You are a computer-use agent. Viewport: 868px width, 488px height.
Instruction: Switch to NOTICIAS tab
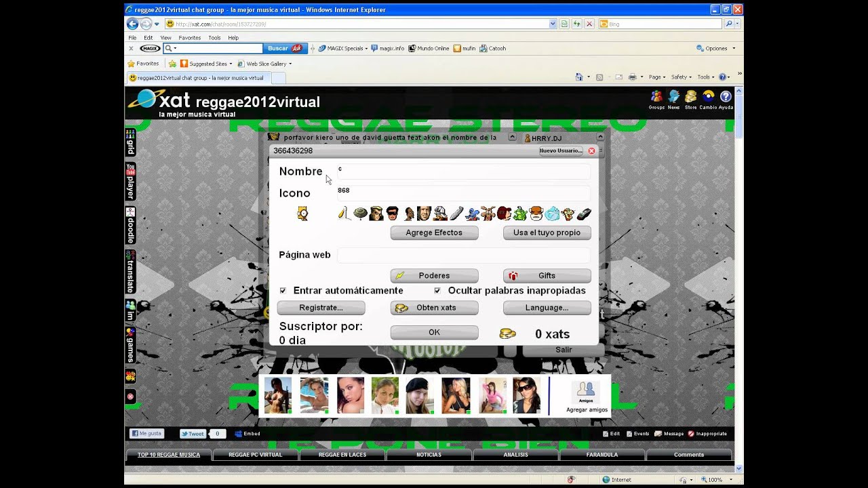(x=429, y=455)
